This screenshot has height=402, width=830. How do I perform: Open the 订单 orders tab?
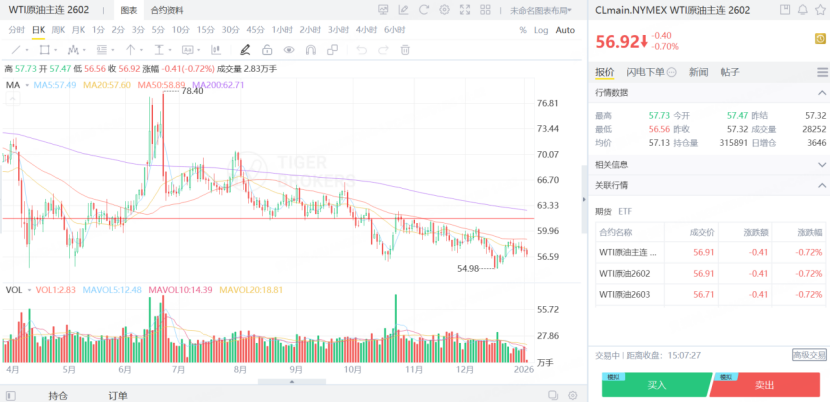pos(118,395)
